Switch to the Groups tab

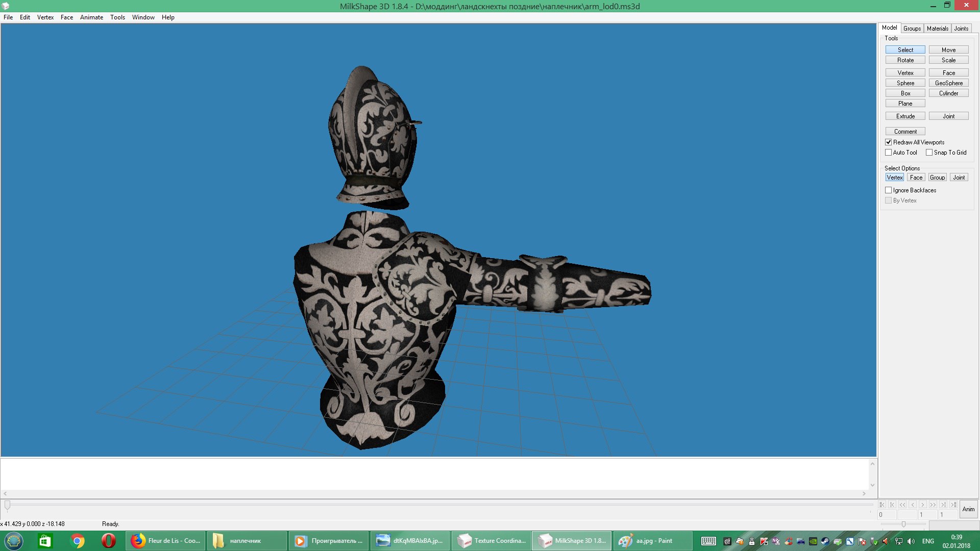tap(912, 29)
